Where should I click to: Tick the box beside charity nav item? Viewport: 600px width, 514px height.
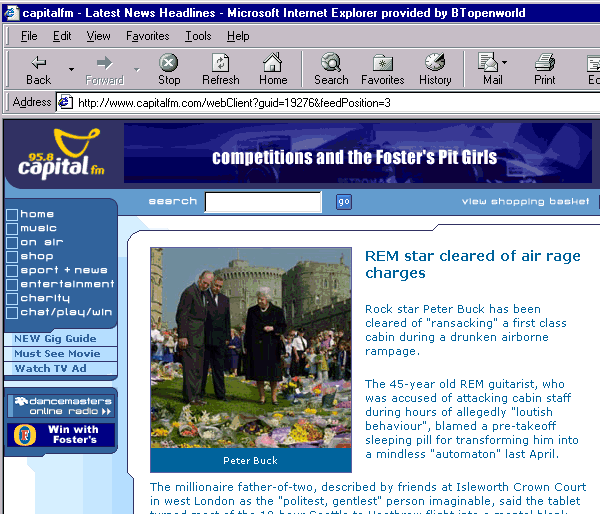click(12, 298)
